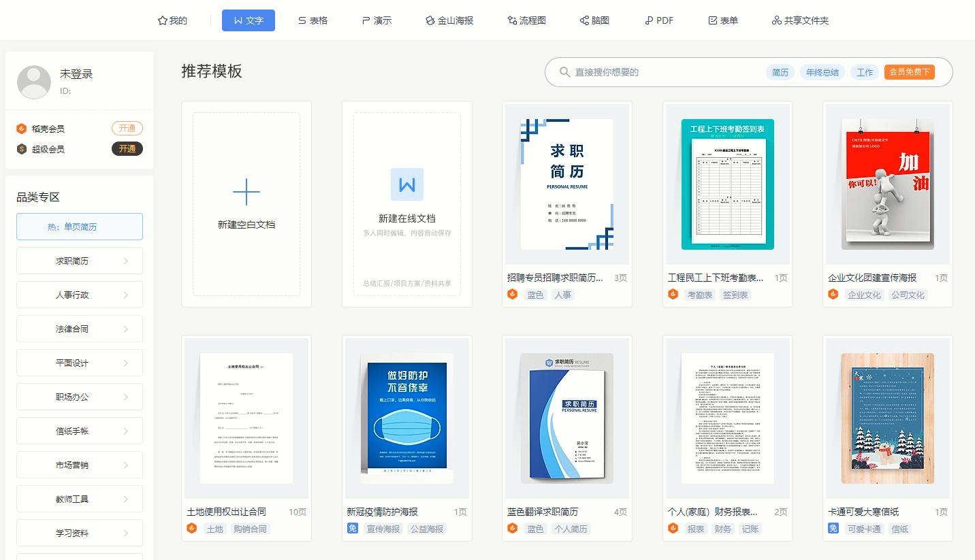Screen dimensions: 975x560
Task: Open the 脑图 mind map tool
Action: pos(594,20)
